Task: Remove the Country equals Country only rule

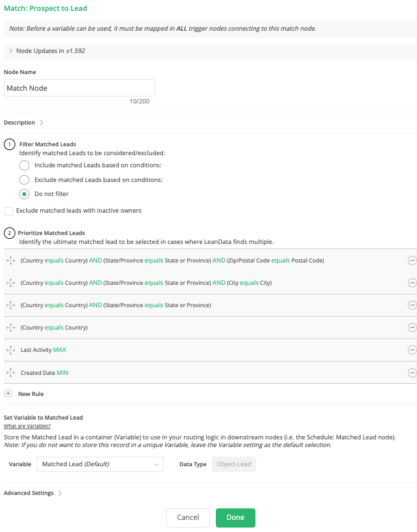Action: (412, 328)
